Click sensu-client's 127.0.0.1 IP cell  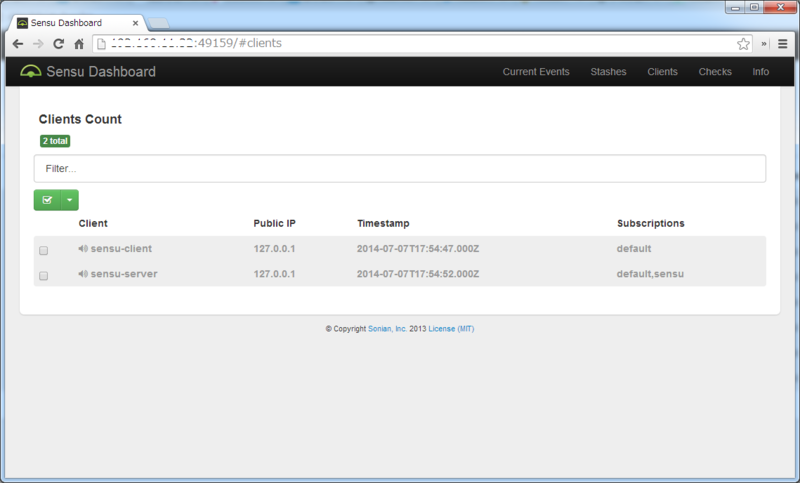(274, 248)
